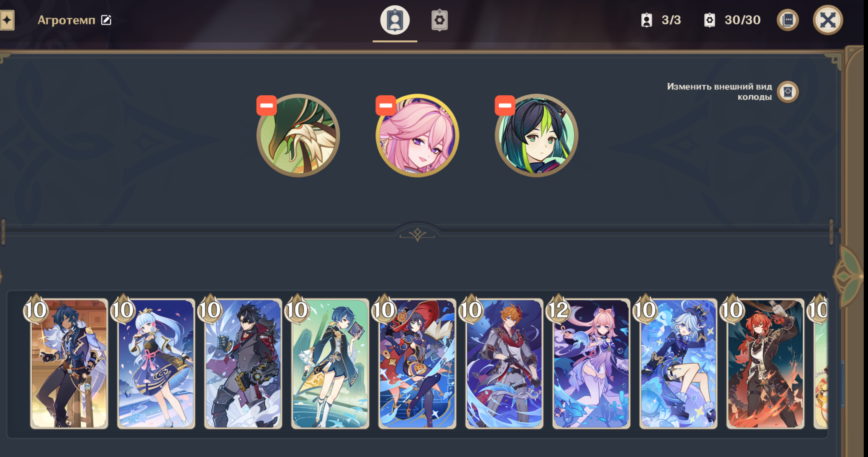Screen dimensions: 868x457
Task: Choose the Wriothesley character card
Action: point(243,363)
